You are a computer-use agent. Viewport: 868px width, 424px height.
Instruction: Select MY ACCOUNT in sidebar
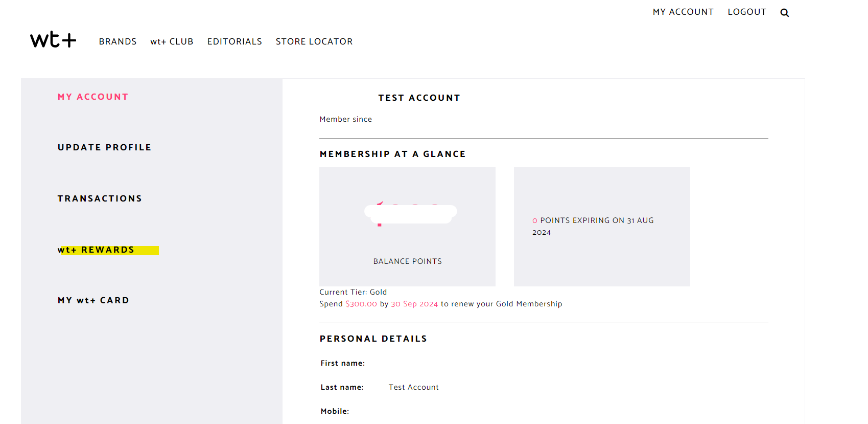tap(93, 97)
